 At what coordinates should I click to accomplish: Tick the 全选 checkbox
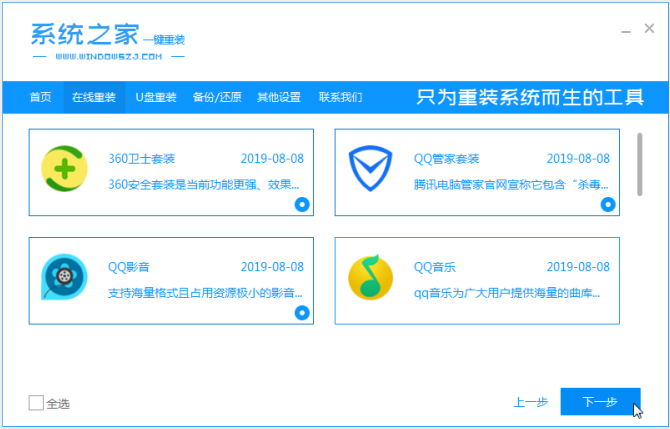(x=36, y=403)
